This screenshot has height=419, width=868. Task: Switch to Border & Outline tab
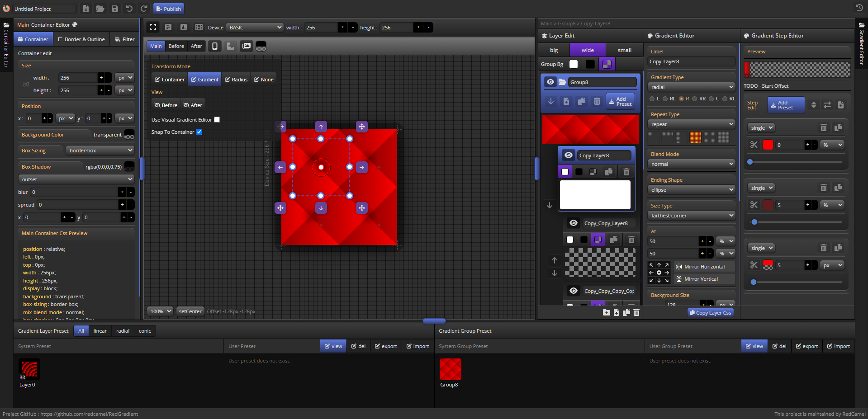point(81,39)
